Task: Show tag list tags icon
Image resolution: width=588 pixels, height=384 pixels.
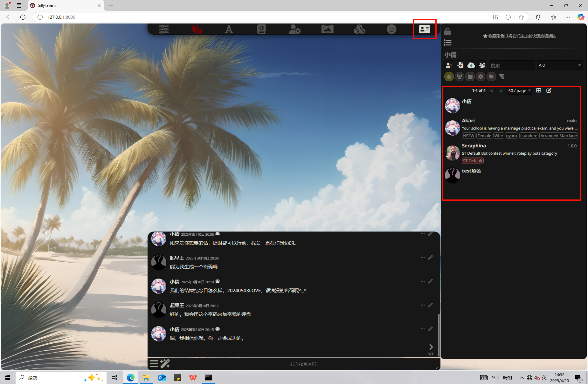Action: 491,77
